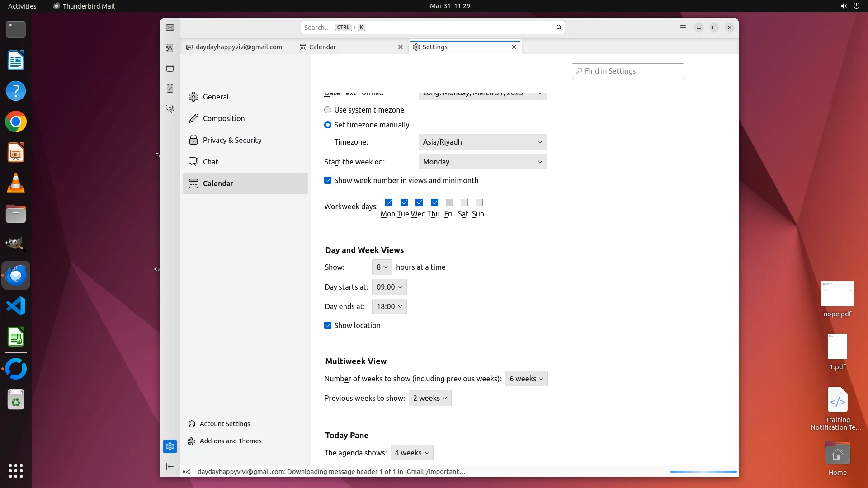Select Privacy & Security settings category
The width and height of the screenshot is (868, 488).
click(232, 140)
